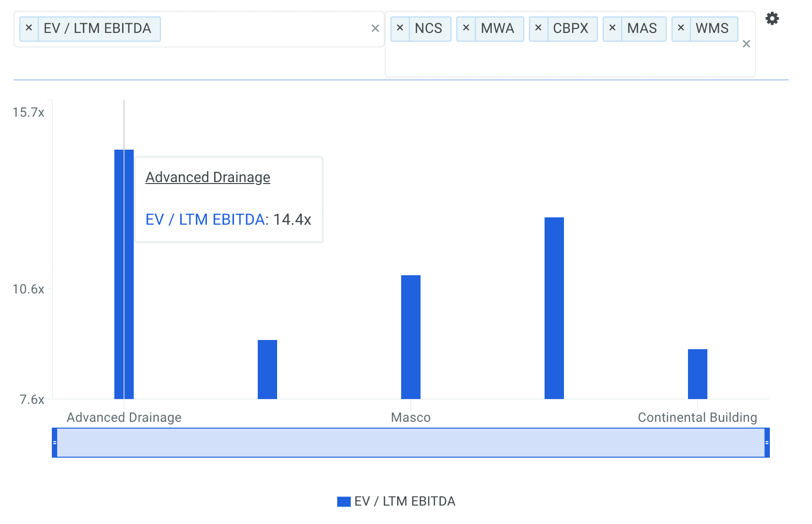Remove the EV / LTM EBITDA metric tag
This screenshot has height=524, width=812.
pos(29,29)
